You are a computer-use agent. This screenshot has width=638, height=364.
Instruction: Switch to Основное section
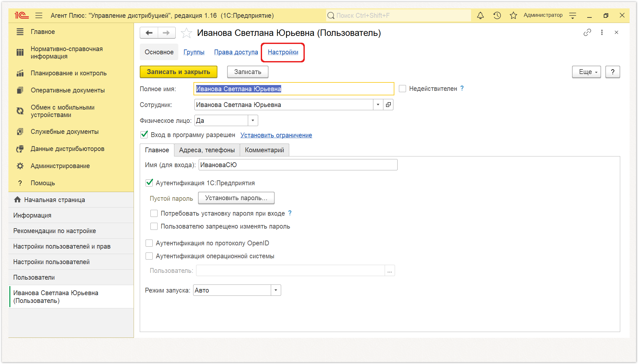click(159, 52)
